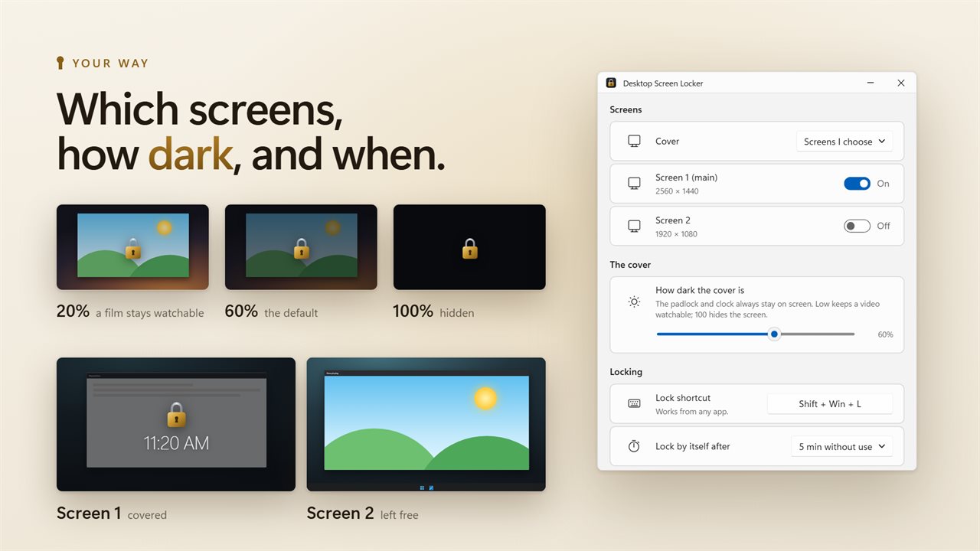This screenshot has width=980, height=551.
Task: Select the 20% darkness preview thumbnail
Action: click(x=132, y=247)
